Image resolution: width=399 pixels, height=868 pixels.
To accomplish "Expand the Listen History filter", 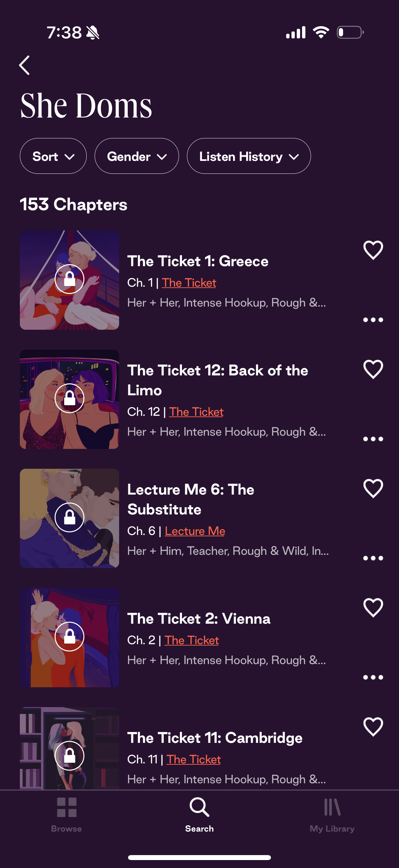I will click(248, 156).
